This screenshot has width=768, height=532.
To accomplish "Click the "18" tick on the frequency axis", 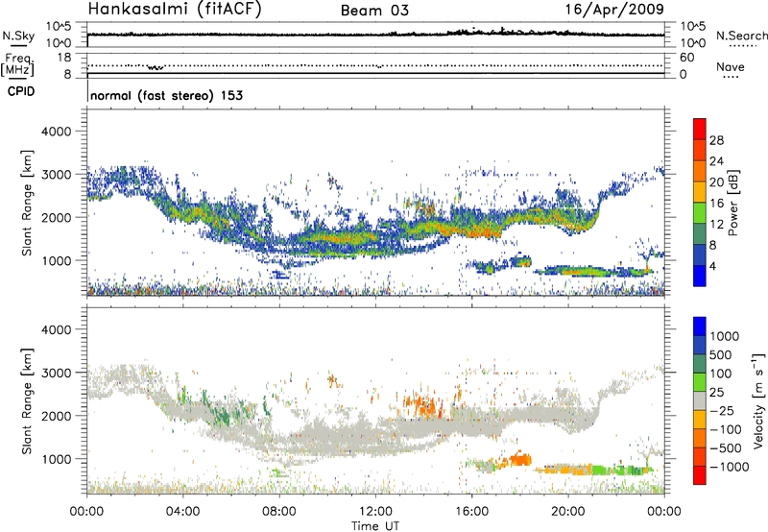I will pos(64,58).
